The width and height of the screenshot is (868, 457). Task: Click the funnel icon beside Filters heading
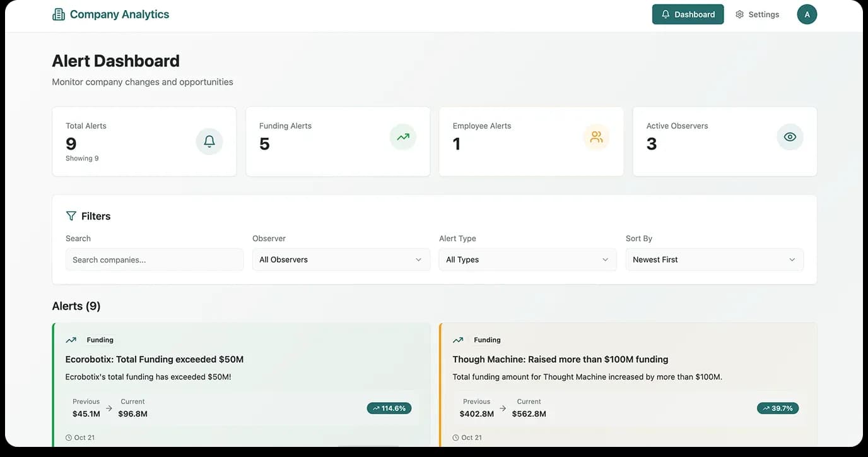[x=71, y=216]
